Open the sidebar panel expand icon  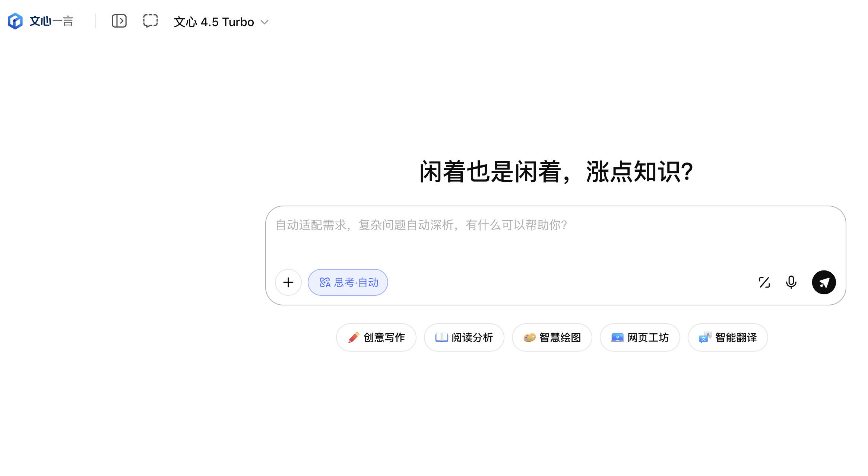pyautogui.click(x=119, y=21)
